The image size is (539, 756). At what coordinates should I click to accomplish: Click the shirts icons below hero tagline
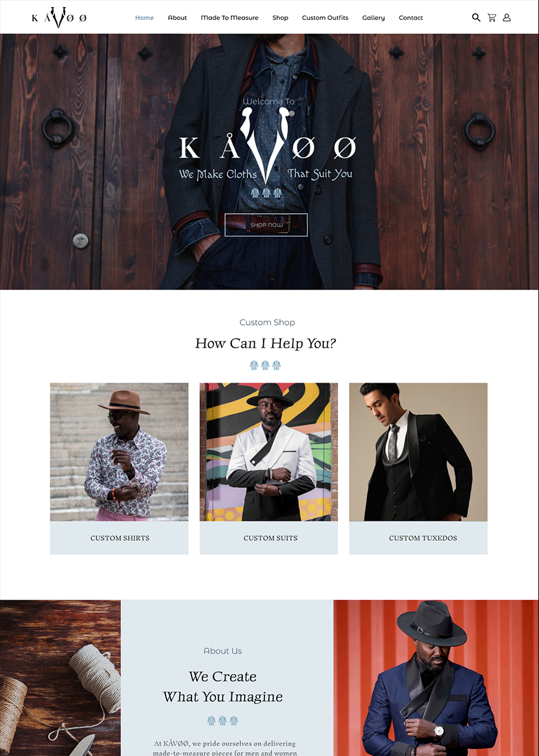point(266,193)
